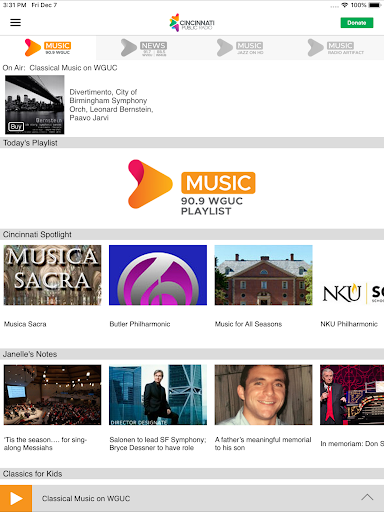The height and width of the screenshot is (512, 384).
Task: Read A father's meaningful memorial story
Action: (263, 408)
